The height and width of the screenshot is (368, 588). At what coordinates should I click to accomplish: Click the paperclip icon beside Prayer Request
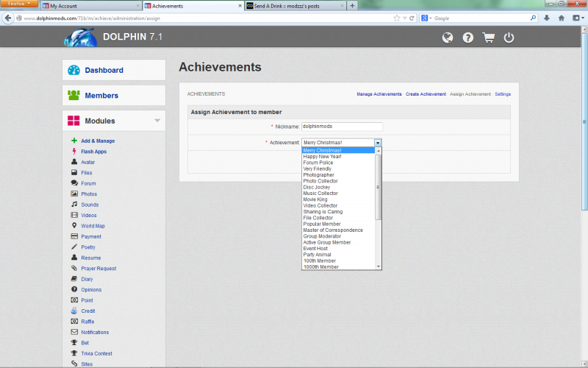pos(74,268)
